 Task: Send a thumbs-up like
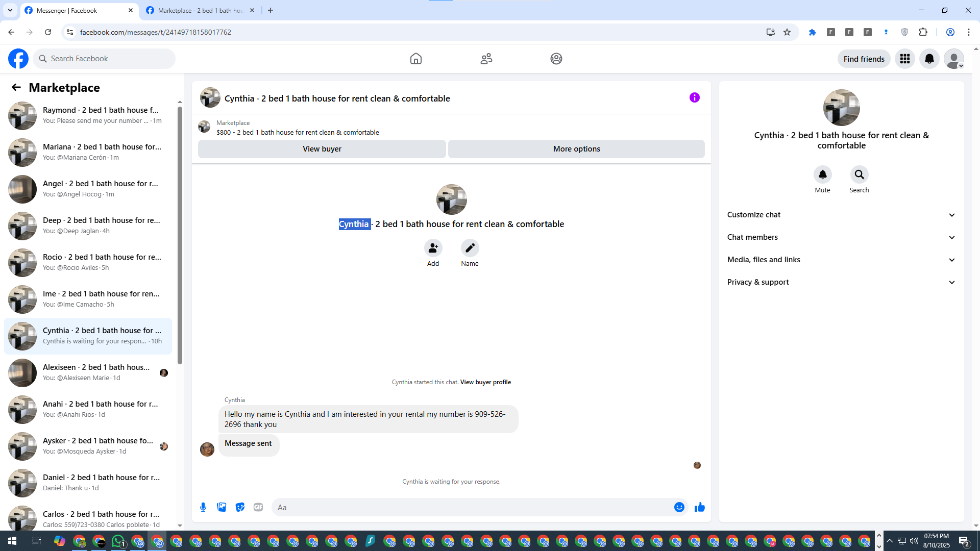[700, 507]
